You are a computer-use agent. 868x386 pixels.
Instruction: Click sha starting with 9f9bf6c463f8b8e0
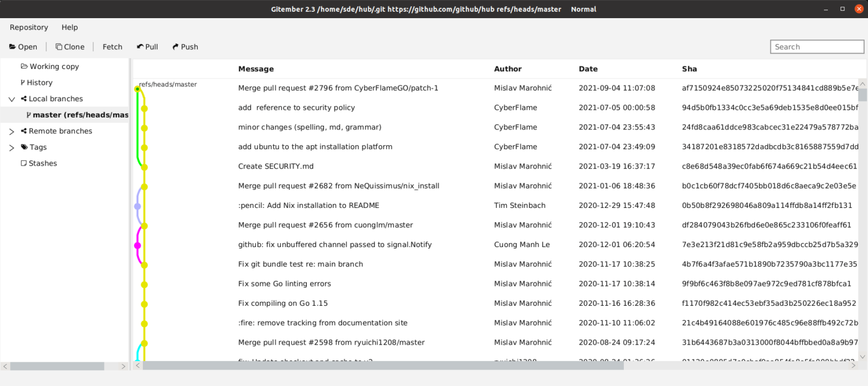[766, 284]
